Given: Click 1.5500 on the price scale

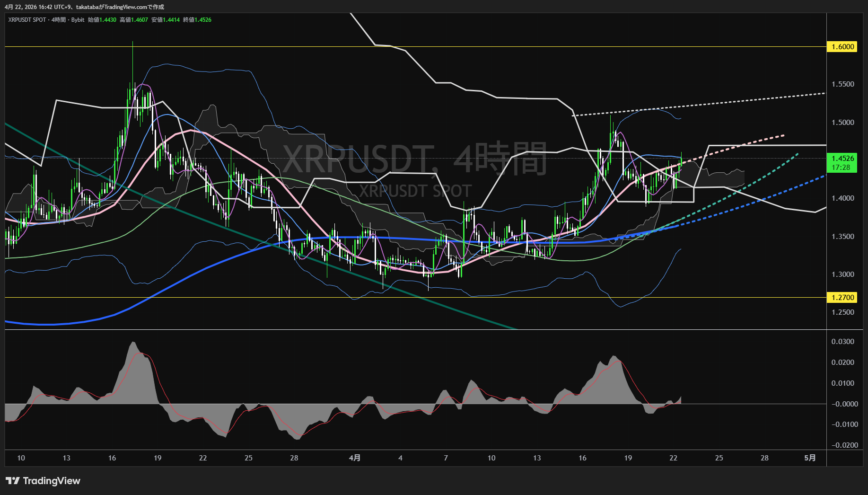Looking at the screenshot, I should pyautogui.click(x=842, y=84).
